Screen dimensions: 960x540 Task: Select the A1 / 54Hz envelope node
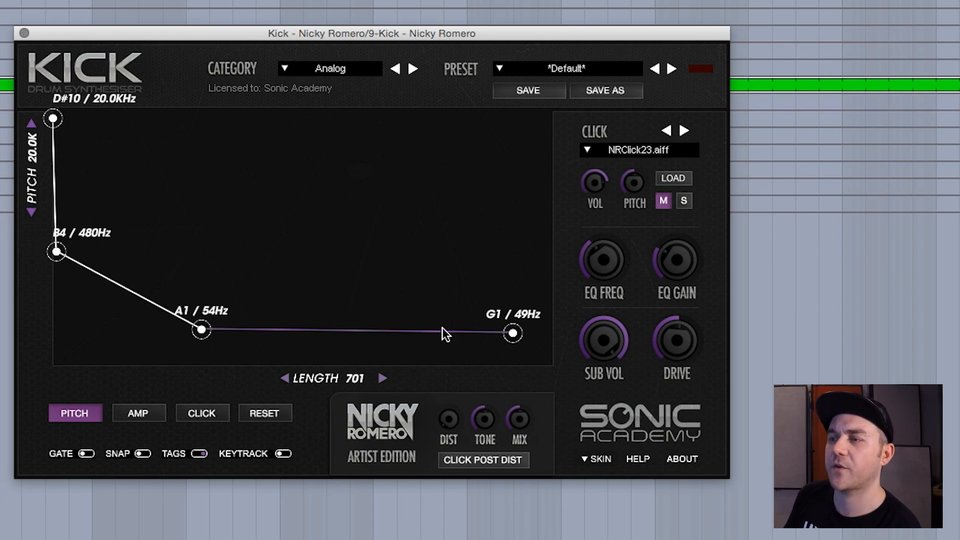pyautogui.click(x=201, y=329)
